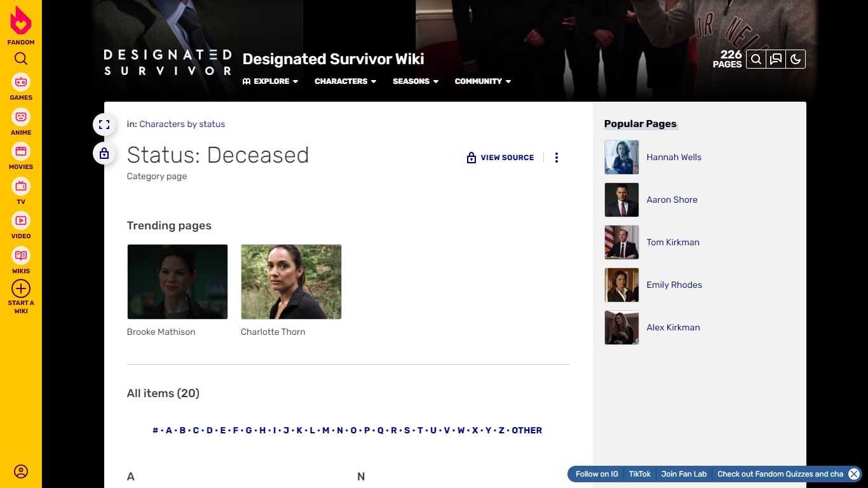Screen dimensions: 868x488
Task: Click the Join Fan Lab link
Action: point(684,474)
